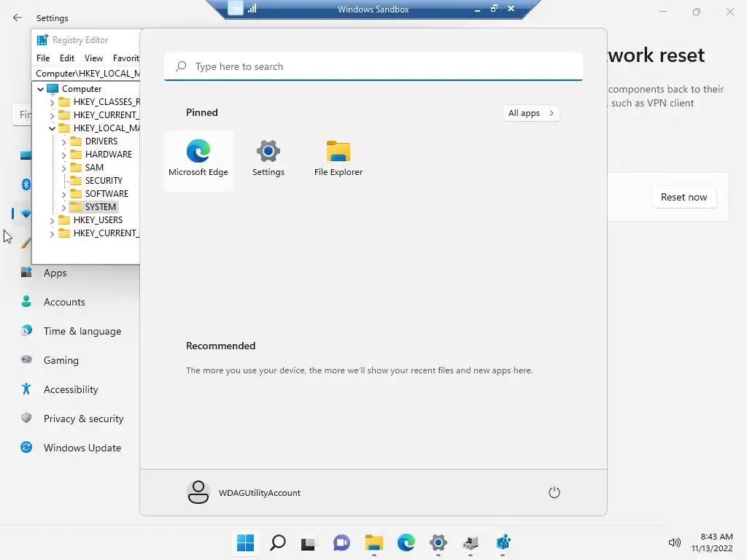Viewport: 747px width, 560px height.
Task: Open Microsoft Edge from pinned apps
Action: pos(198,160)
